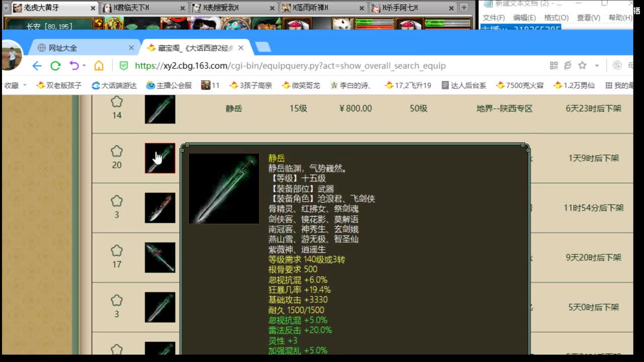The image size is (644, 362).
Task: Open the 微笑哥龙 bookmark
Action: coord(301,85)
